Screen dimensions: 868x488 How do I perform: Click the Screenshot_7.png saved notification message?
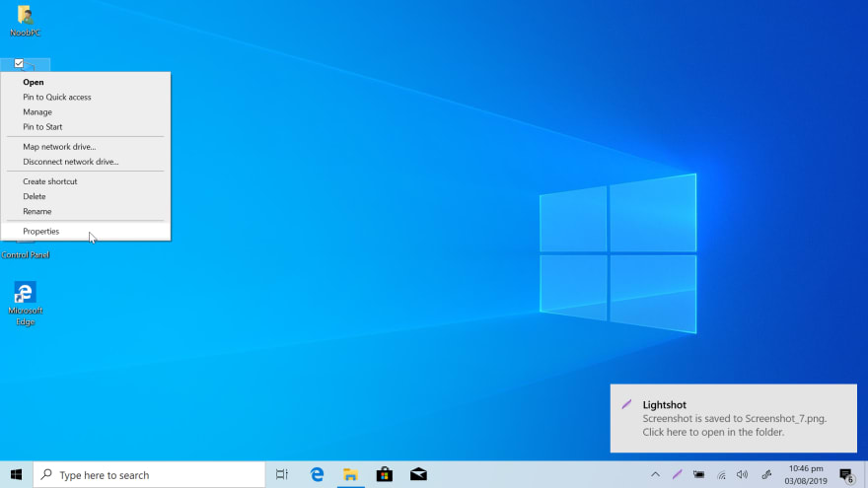735,425
